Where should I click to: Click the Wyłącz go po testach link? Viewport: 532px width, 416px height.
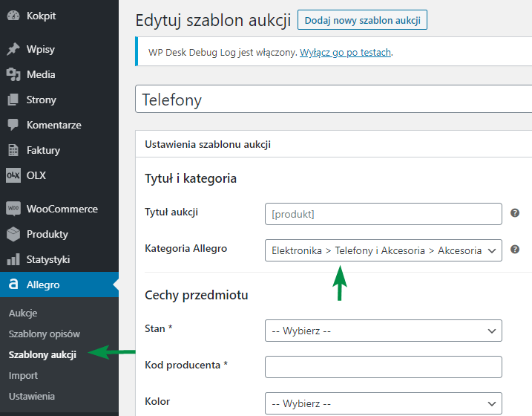[346, 52]
